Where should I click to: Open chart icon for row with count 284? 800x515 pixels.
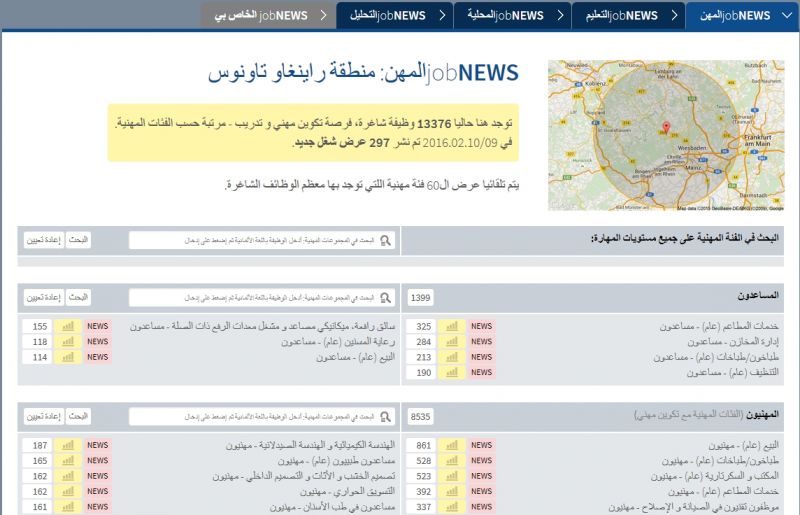click(x=452, y=341)
